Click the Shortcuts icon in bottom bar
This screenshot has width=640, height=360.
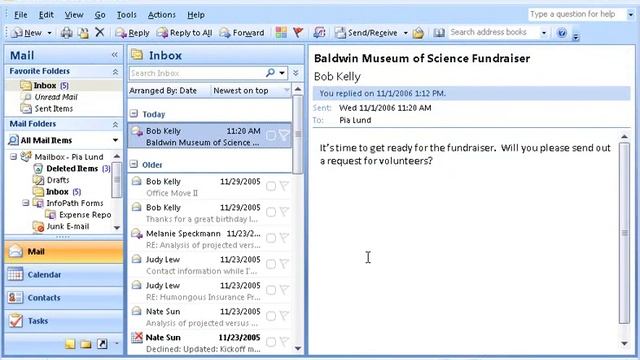tap(102, 344)
